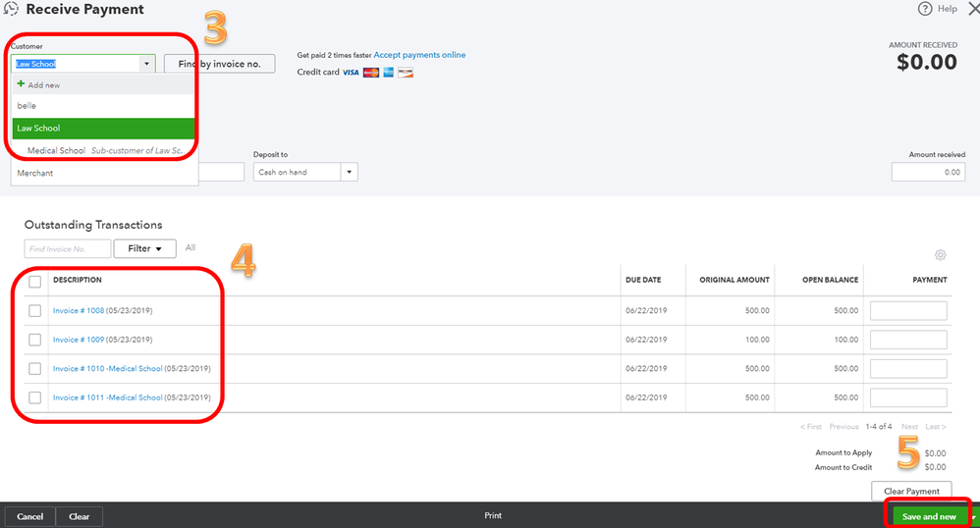Click the 100.00 open balance value

point(845,340)
